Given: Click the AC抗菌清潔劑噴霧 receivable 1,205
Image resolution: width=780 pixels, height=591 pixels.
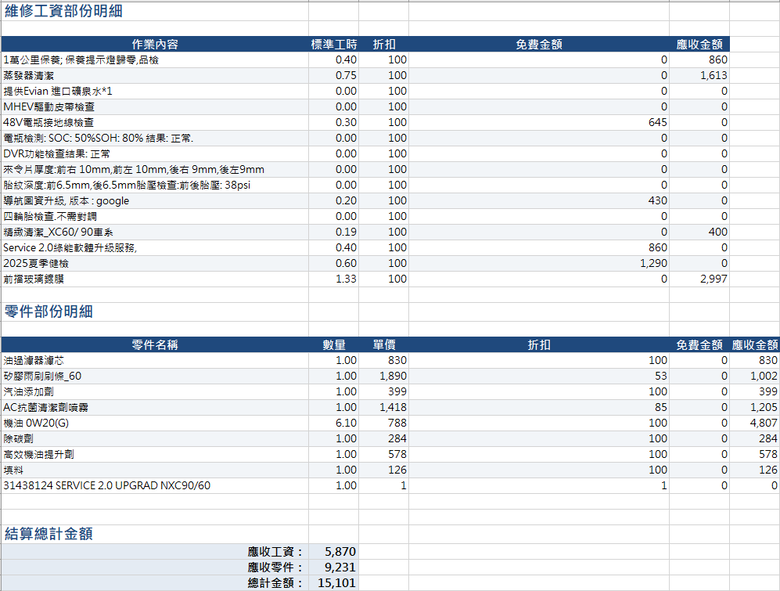Looking at the screenshot, I should [755, 407].
